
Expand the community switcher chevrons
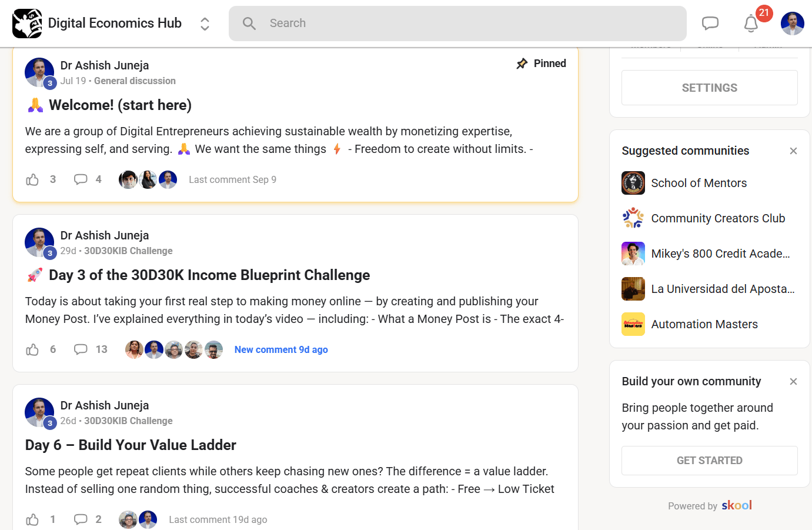[x=205, y=24]
